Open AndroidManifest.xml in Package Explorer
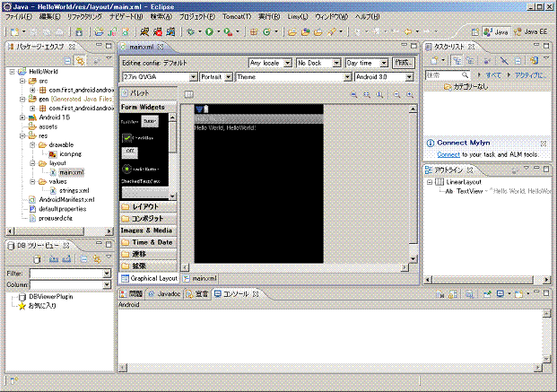This screenshot has width=557, height=392. pyautogui.click(x=62, y=200)
